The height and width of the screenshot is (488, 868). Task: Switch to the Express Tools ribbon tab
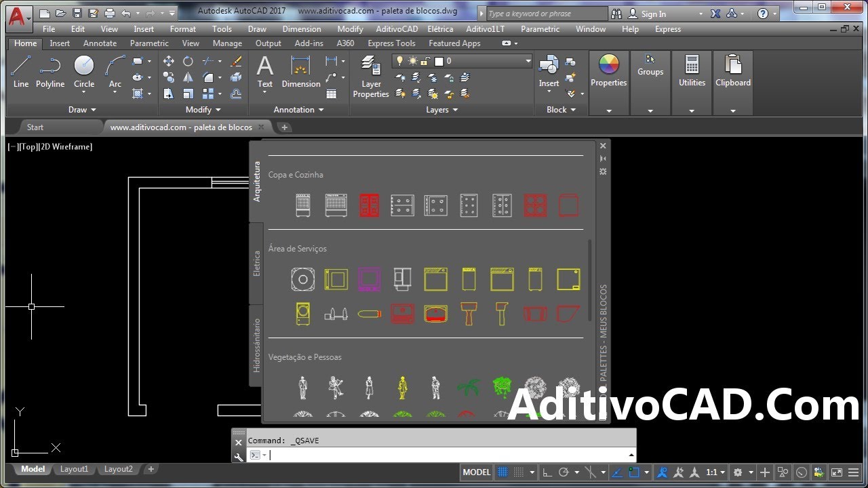coord(391,43)
